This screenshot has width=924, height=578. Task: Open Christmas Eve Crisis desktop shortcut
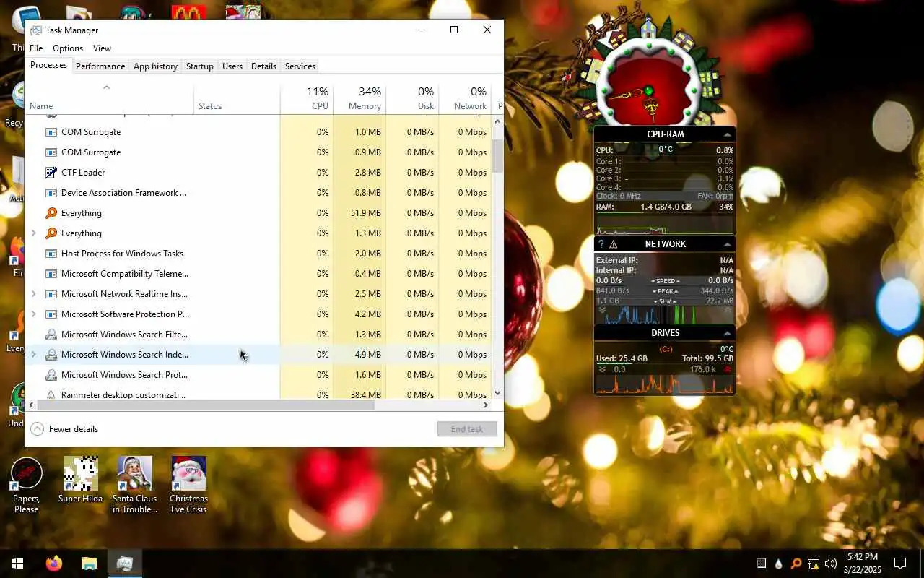tap(188, 485)
